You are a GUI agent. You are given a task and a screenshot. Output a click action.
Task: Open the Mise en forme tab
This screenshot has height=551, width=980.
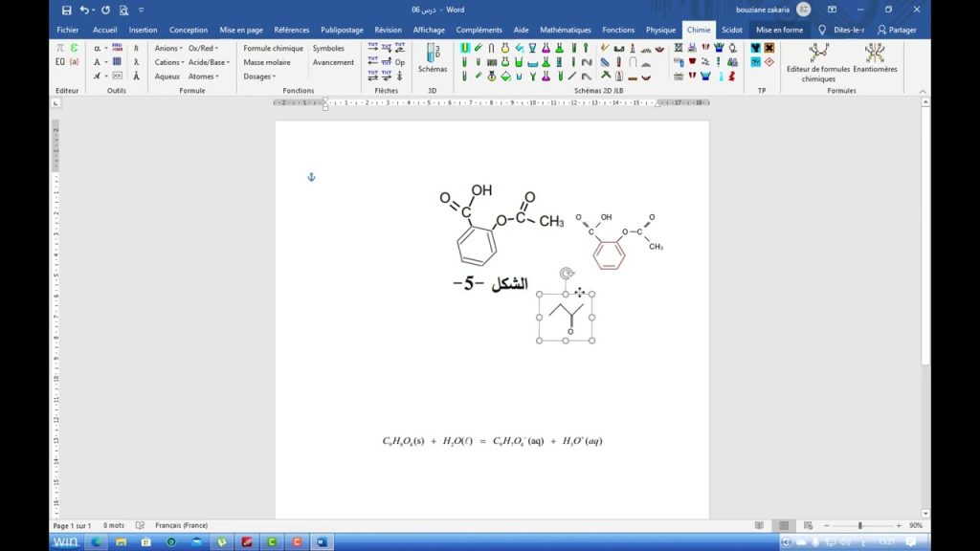click(779, 30)
